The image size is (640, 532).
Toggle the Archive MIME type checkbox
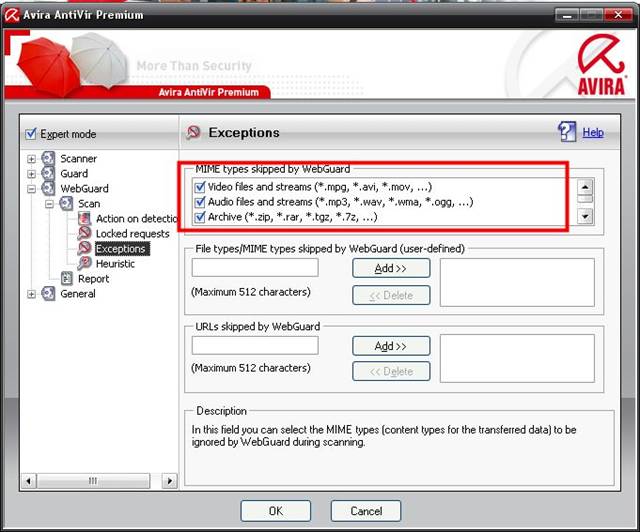click(200, 216)
